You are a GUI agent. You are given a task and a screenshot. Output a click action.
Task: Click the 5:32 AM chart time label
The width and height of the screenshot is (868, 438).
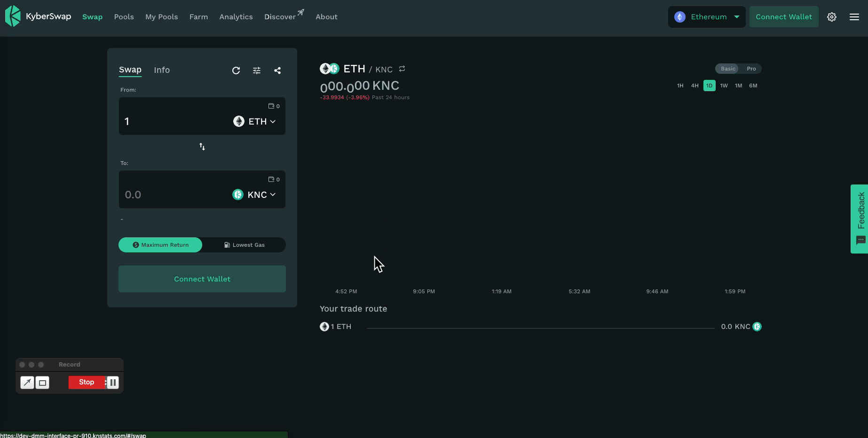[579, 291]
